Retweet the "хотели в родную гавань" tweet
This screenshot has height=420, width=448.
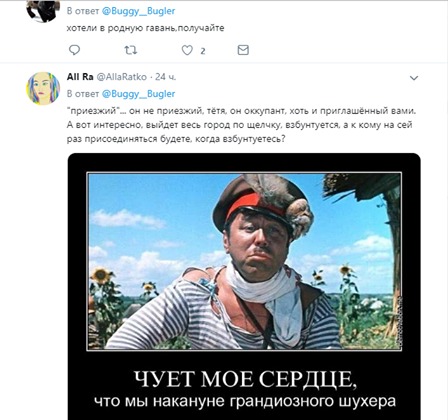coord(130,50)
